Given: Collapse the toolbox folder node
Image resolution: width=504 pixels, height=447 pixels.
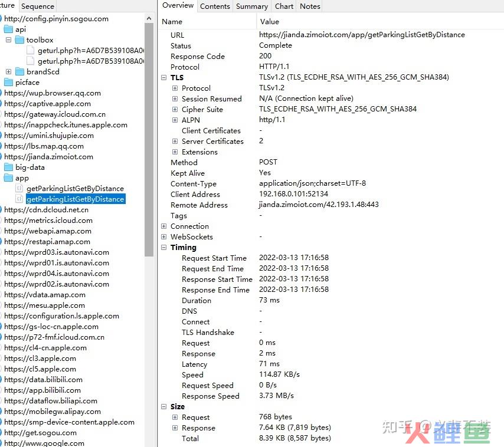Looking at the screenshot, I should (x=9, y=40).
